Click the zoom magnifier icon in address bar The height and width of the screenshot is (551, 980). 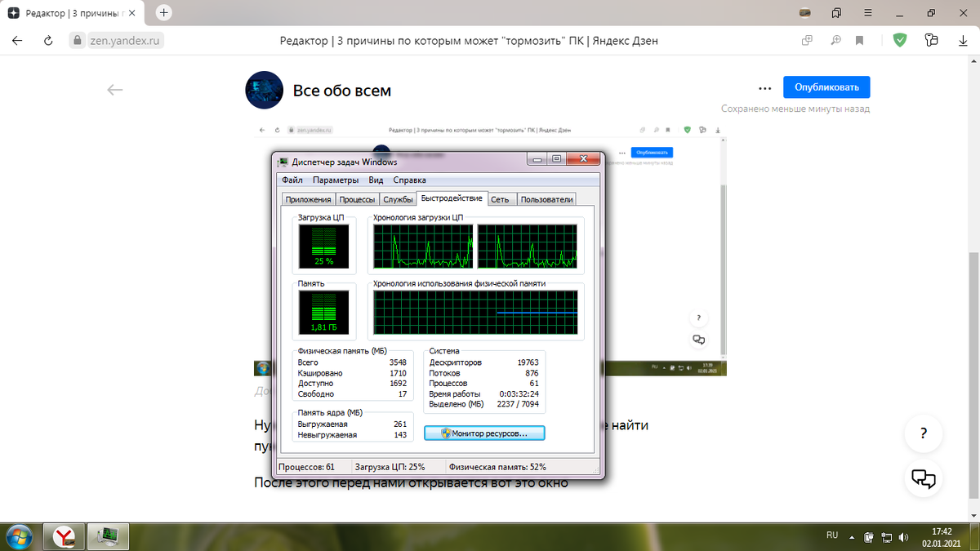[x=835, y=40]
